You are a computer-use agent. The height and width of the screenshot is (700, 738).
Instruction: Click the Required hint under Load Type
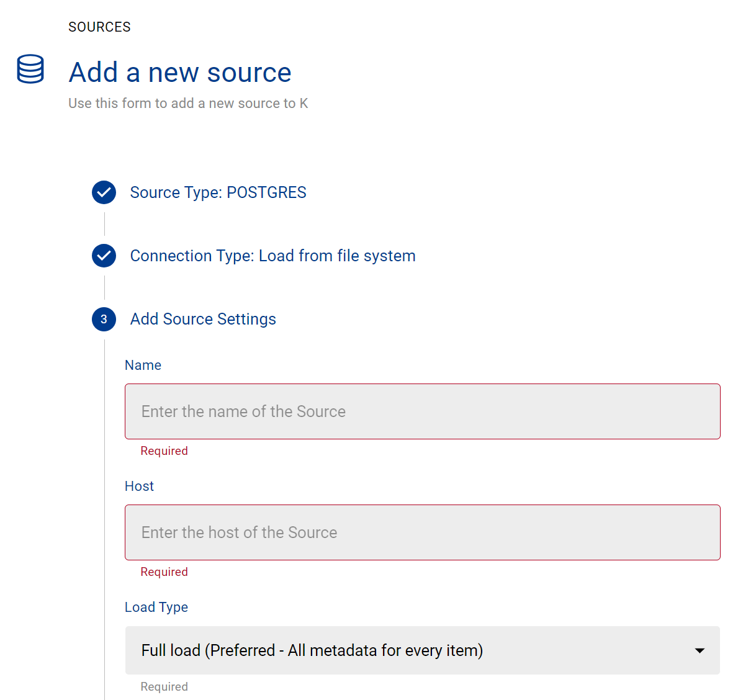(164, 687)
